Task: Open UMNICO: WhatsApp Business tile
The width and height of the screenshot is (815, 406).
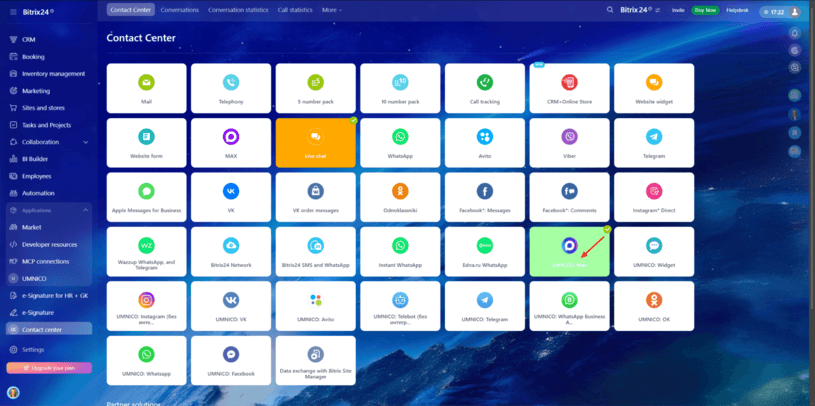Action: point(570,306)
